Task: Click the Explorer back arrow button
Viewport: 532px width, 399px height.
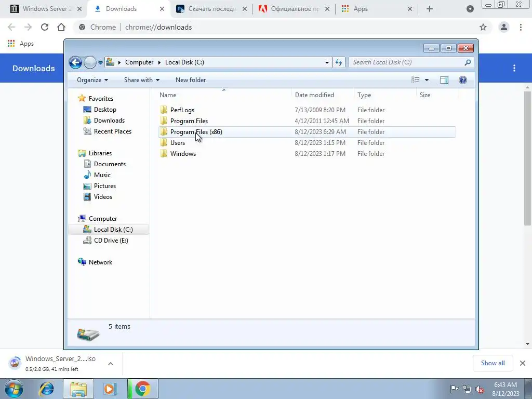Action: point(75,62)
